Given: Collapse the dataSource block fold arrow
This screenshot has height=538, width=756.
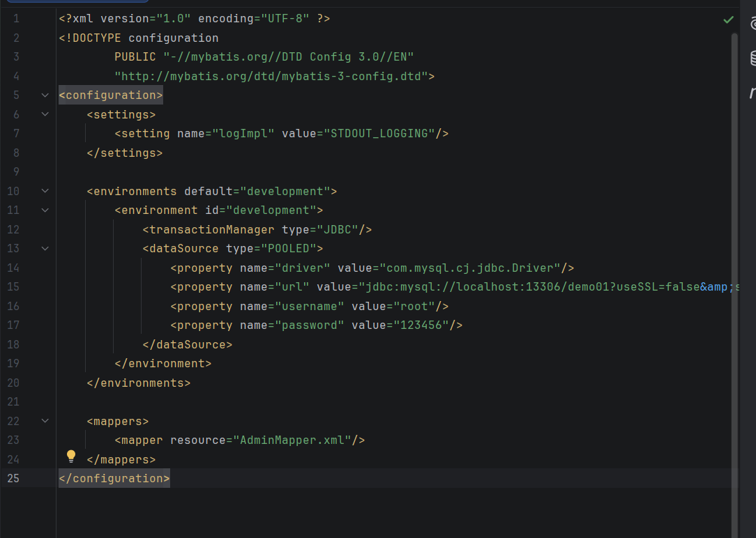Looking at the screenshot, I should coord(45,249).
